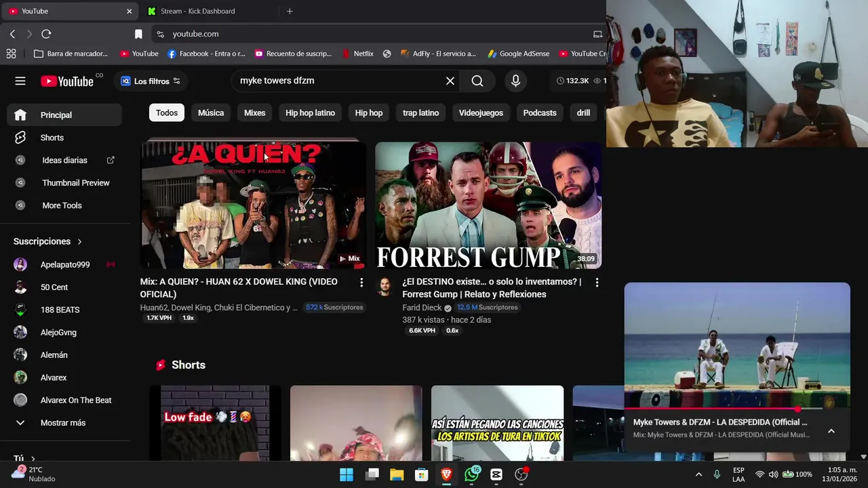Click the miniplayer video of La Despedida

[737, 346]
